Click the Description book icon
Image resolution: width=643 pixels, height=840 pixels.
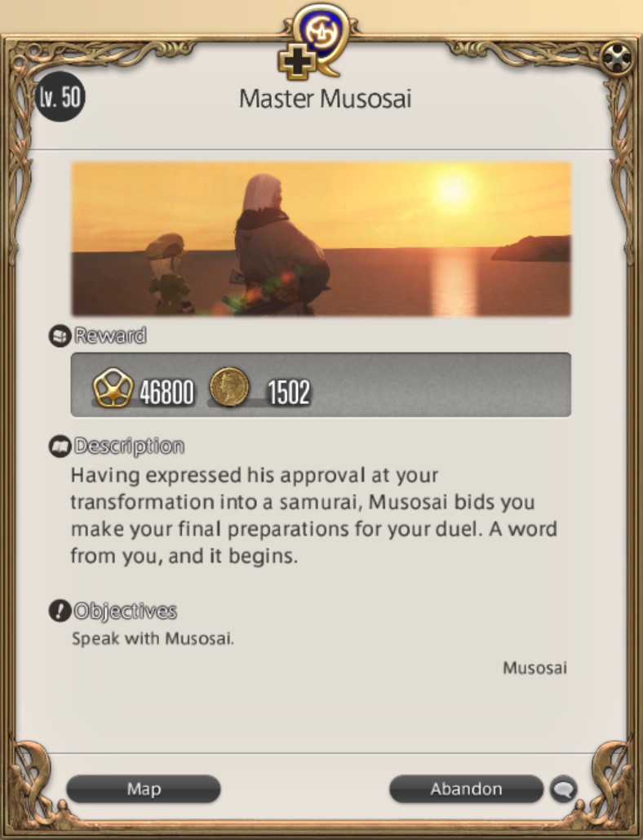coord(60,447)
